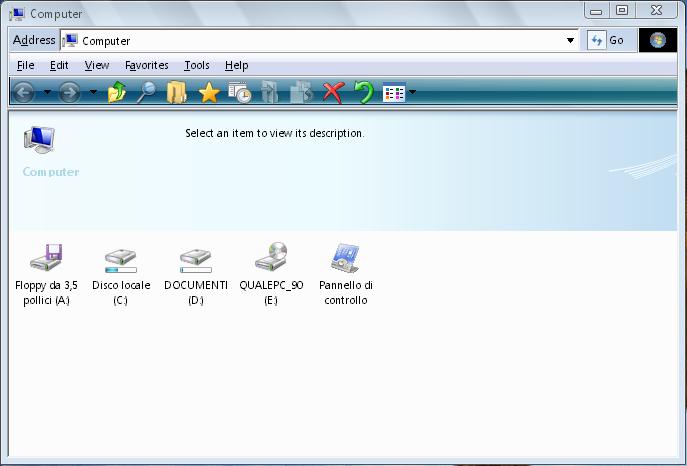
Task: Open the File menu
Action: 25,65
